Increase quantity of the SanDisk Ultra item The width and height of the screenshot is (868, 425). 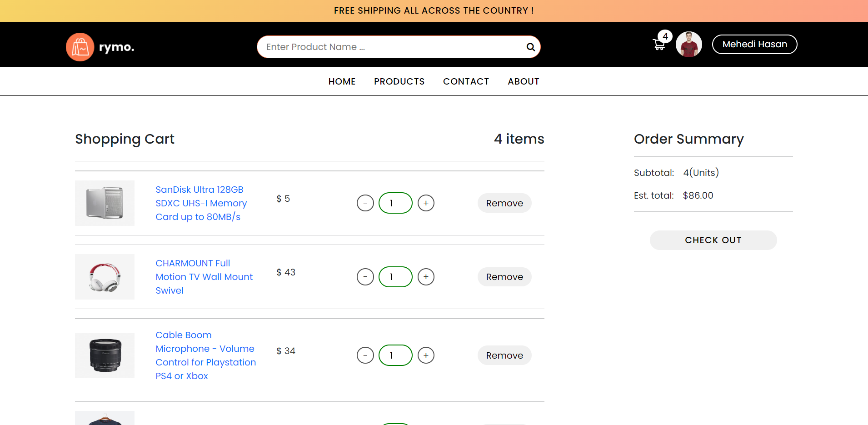click(x=426, y=203)
